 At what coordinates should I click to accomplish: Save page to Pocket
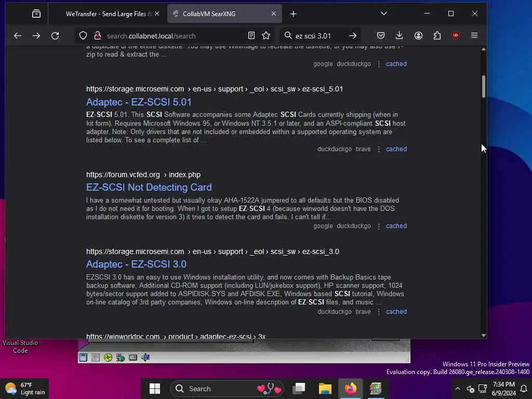pyautogui.click(x=381, y=36)
